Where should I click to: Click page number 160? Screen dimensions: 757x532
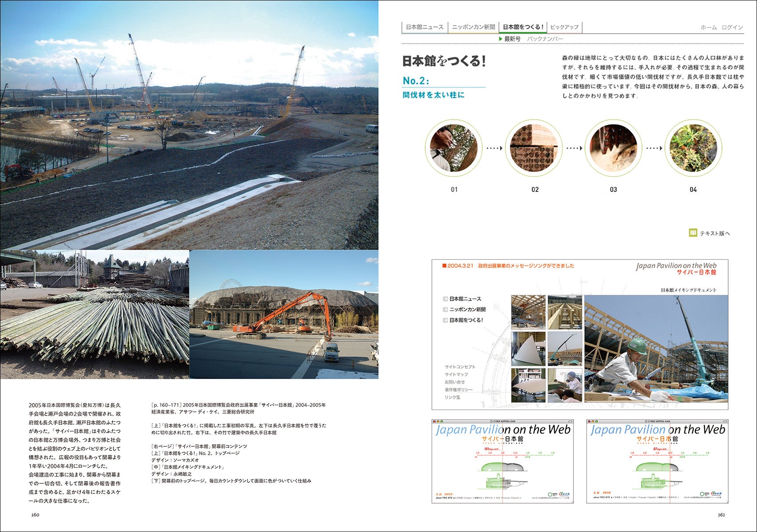click(x=35, y=515)
